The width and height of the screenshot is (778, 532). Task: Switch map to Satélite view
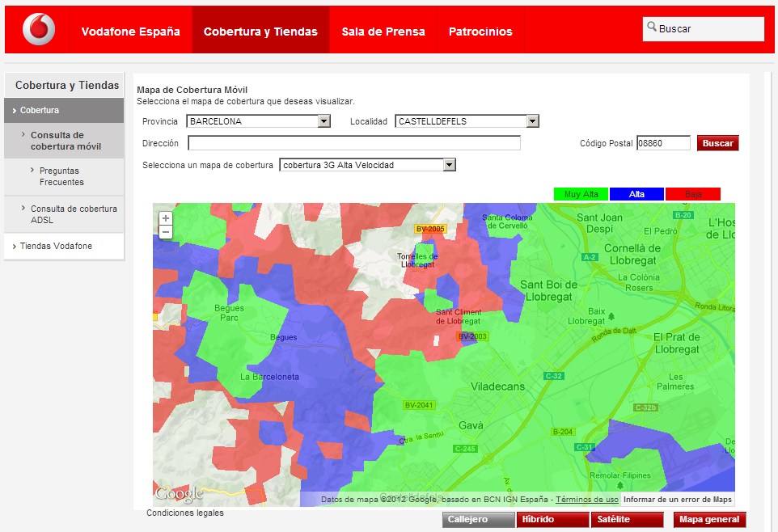[627, 520]
